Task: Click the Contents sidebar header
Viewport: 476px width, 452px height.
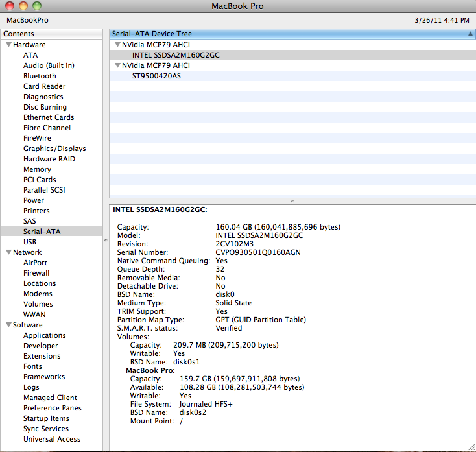Action: (x=51, y=34)
